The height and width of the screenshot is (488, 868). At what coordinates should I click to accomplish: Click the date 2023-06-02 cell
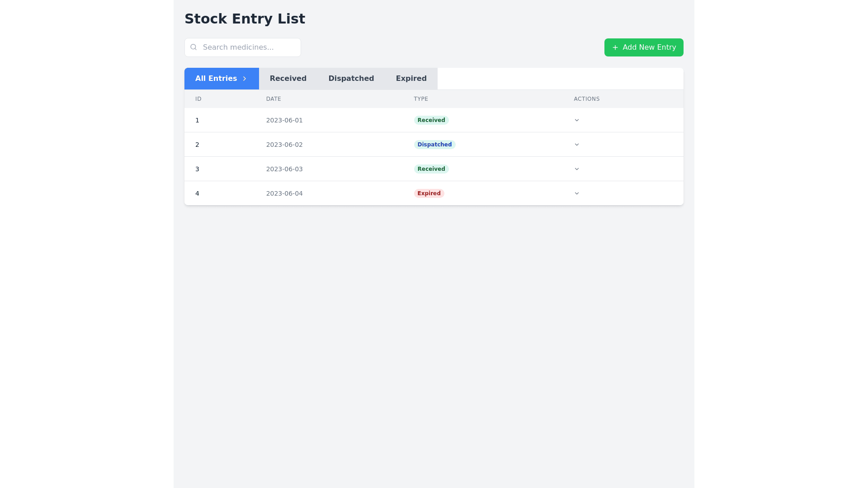[x=284, y=145]
